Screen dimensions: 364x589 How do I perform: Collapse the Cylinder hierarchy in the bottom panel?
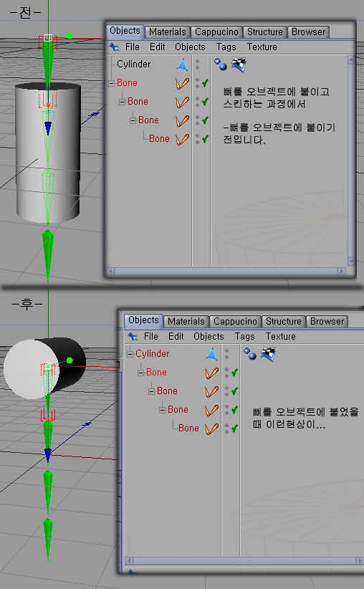tap(130, 354)
